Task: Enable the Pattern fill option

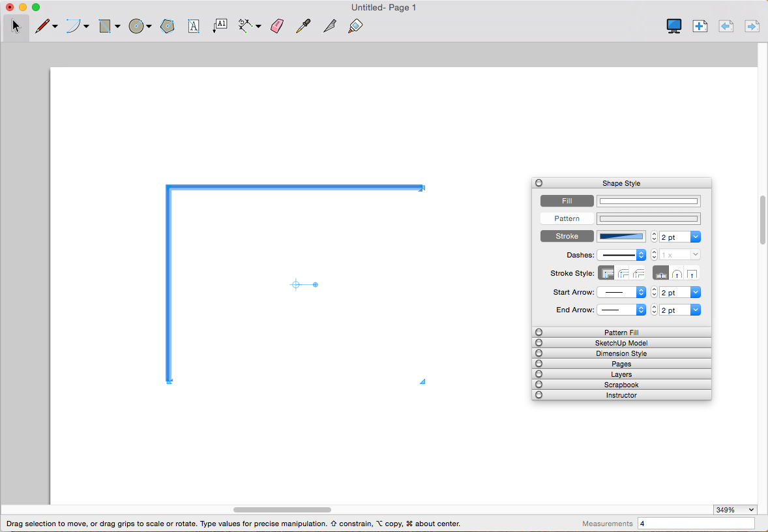Action: [567, 218]
